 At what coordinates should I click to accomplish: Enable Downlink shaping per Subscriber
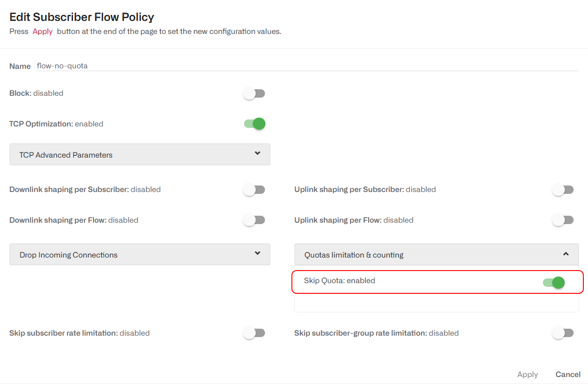pos(254,189)
